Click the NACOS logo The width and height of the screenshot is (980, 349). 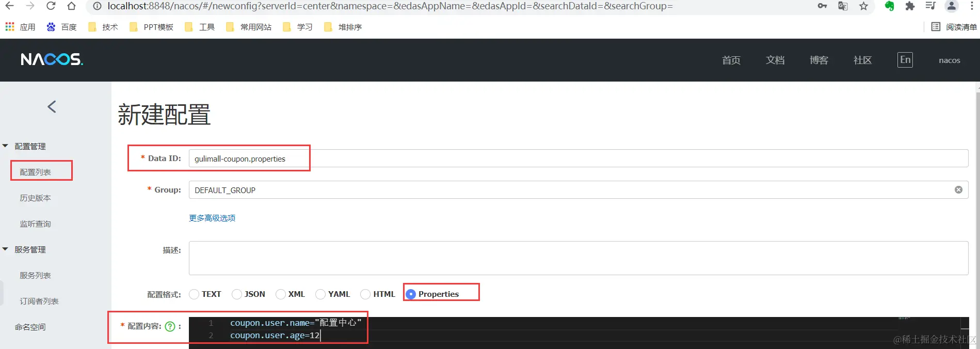[x=52, y=59]
